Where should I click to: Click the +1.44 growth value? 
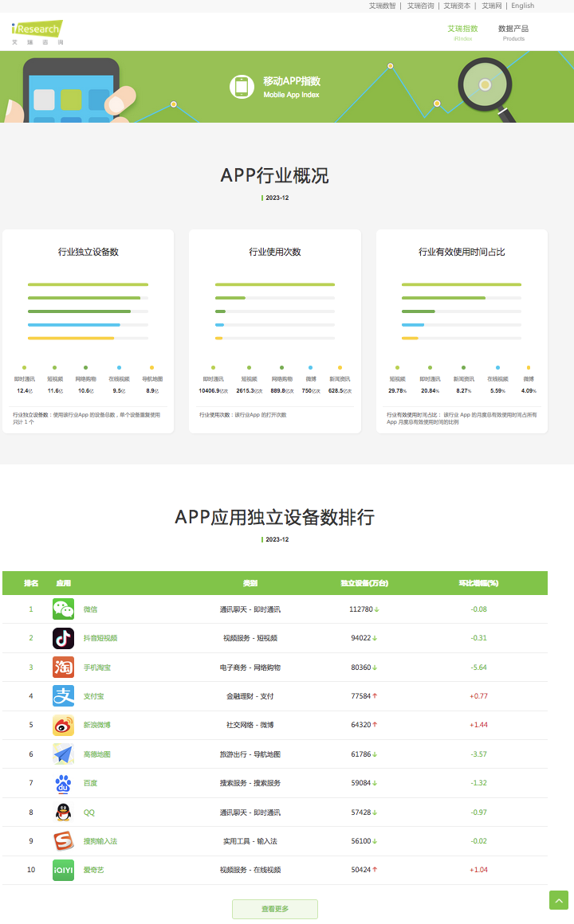click(478, 726)
